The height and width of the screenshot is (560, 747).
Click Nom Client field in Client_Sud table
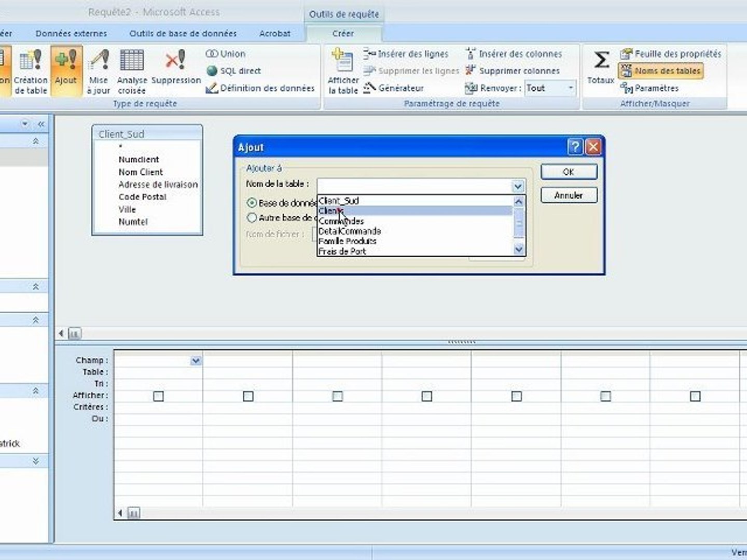click(141, 172)
